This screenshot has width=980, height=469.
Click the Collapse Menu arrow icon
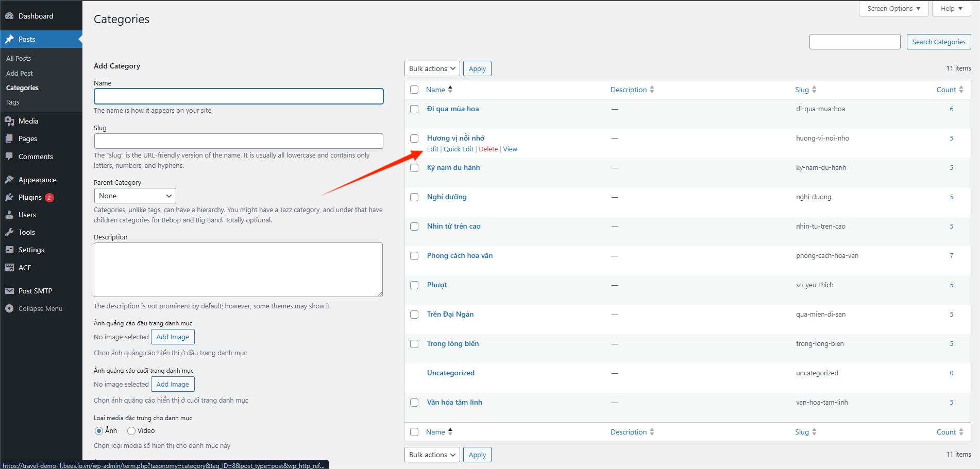coord(9,308)
